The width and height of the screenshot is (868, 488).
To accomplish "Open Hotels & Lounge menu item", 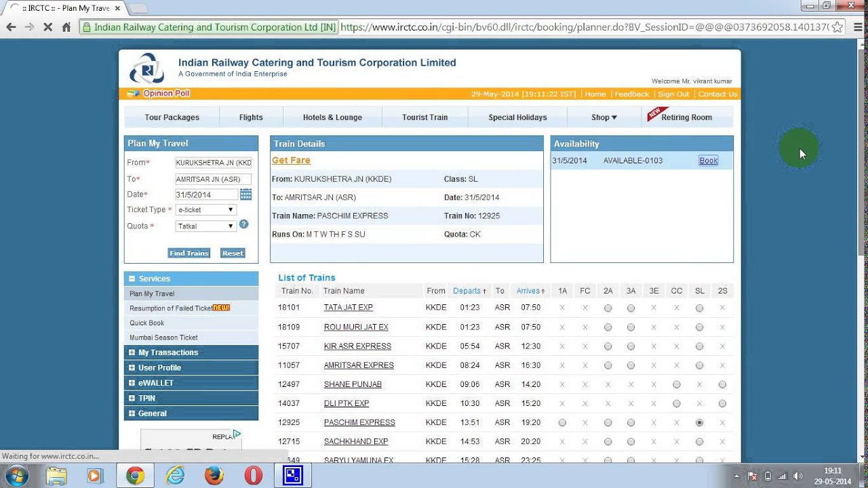I will [x=332, y=117].
